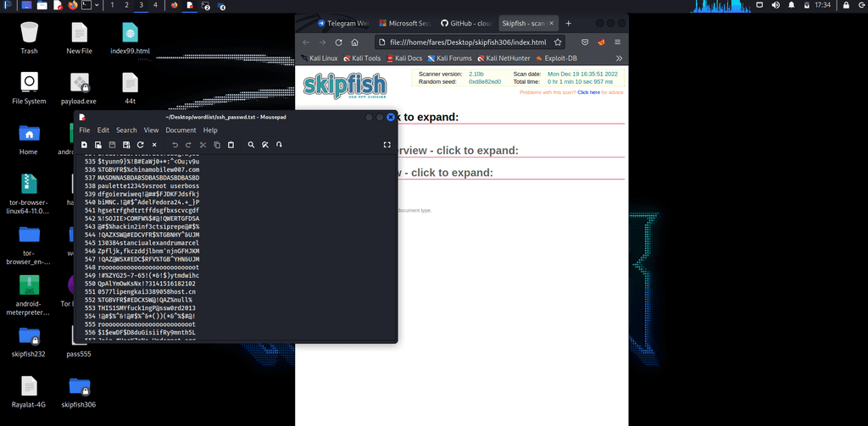Launch terminal emulator from top panel
Image resolution: width=868 pixels, height=426 pixels.
86,5
